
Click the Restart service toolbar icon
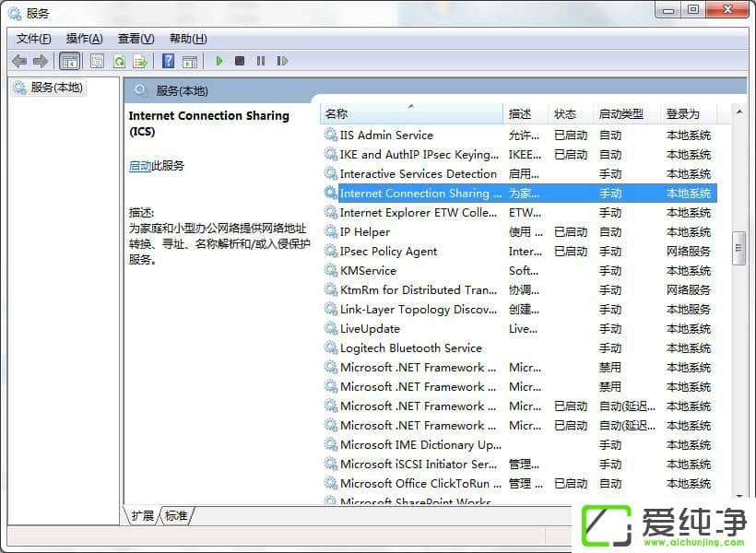pyautogui.click(x=282, y=61)
